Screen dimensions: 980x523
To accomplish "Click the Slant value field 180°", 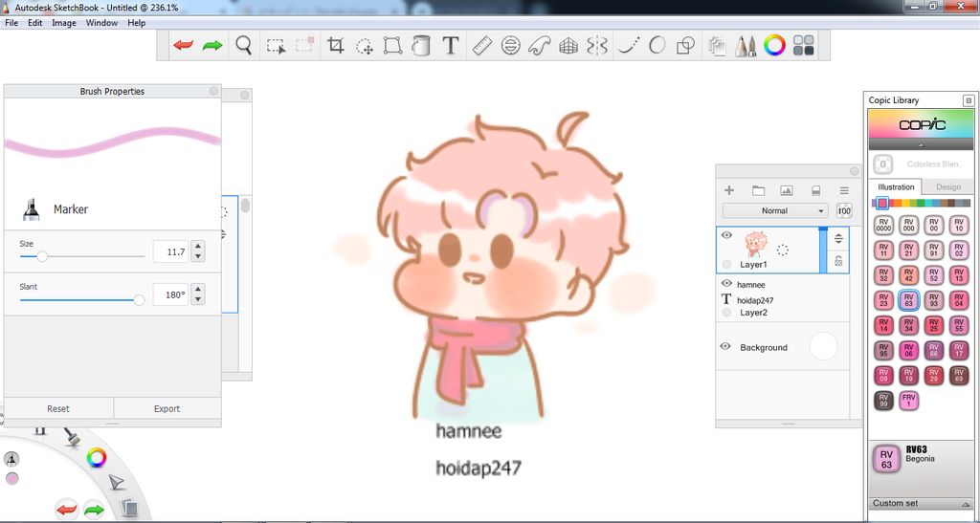I will click(x=170, y=294).
